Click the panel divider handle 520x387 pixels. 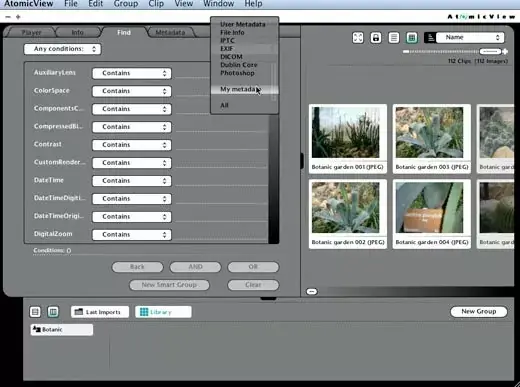302,161
